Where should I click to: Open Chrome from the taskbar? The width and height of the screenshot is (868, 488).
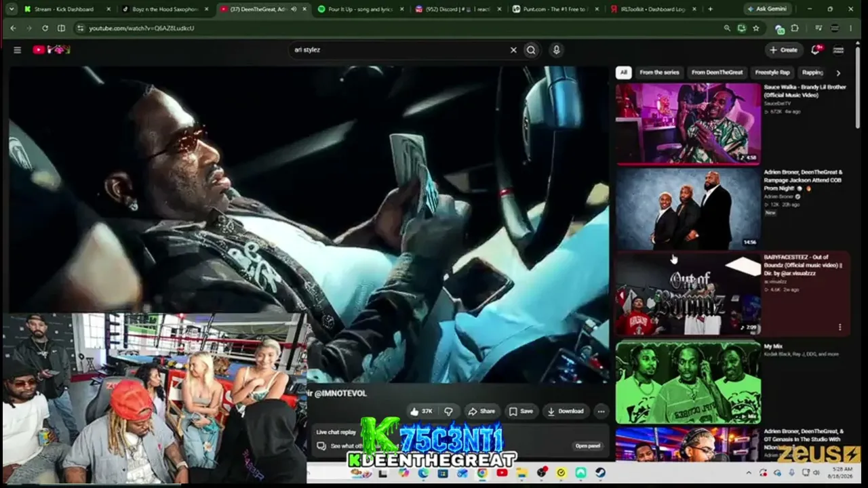(482, 472)
